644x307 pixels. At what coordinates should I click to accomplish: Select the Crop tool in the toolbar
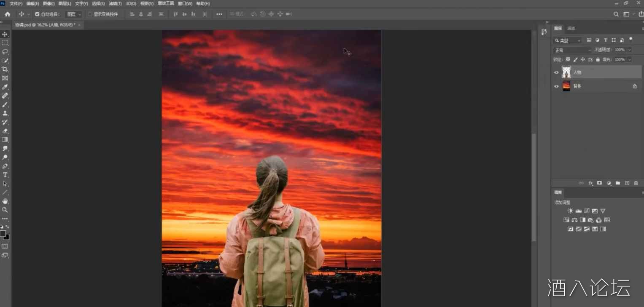[5, 69]
